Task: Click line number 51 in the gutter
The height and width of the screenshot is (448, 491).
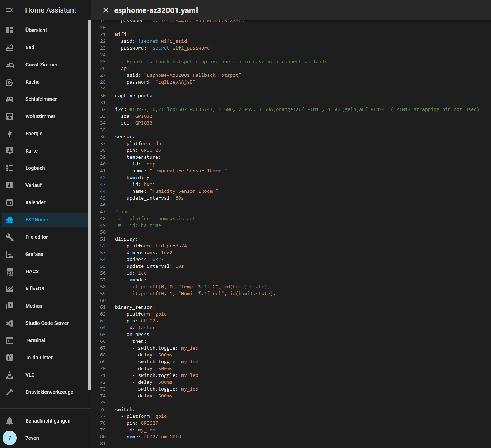Action: coord(103,239)
